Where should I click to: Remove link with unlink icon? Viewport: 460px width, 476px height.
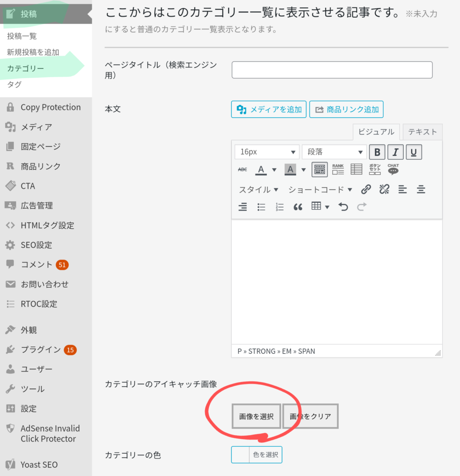pos(384,190)
